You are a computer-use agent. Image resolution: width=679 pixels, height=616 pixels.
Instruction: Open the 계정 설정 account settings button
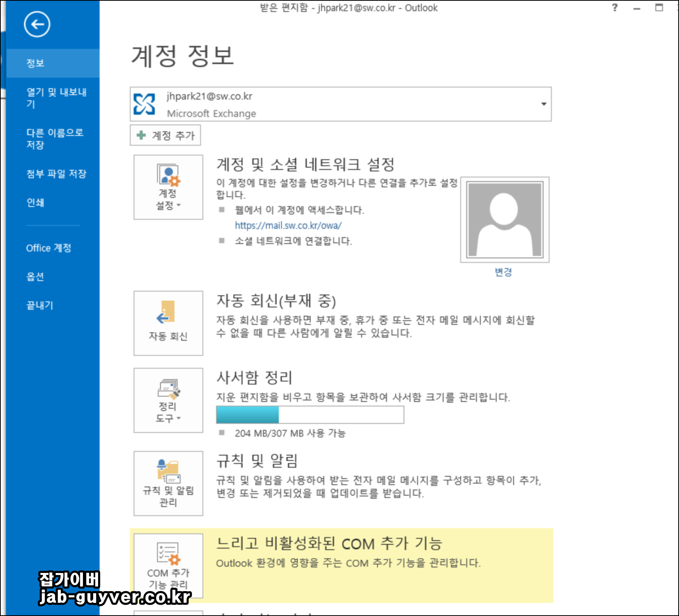(168, 187)
